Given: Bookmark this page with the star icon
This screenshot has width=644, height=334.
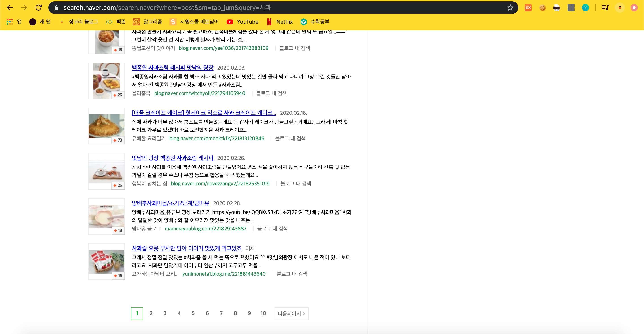Looking at the screenshot, I should pos(510,8).
